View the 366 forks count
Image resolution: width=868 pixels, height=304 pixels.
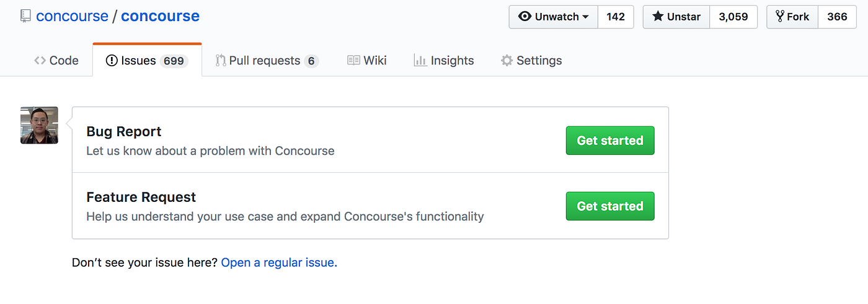837,17
